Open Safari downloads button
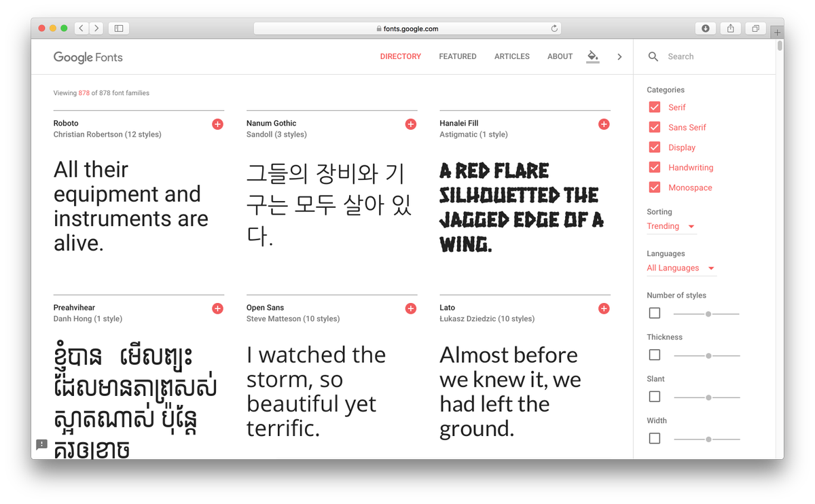 coord(706,29)
